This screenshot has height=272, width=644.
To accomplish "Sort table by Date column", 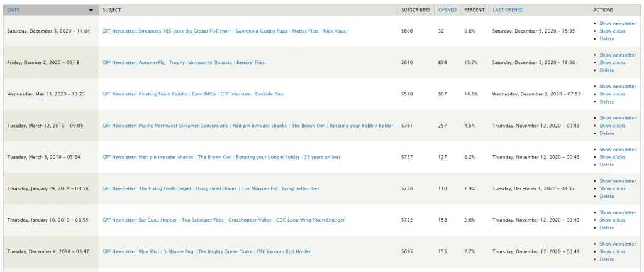I will pos(13,10).
